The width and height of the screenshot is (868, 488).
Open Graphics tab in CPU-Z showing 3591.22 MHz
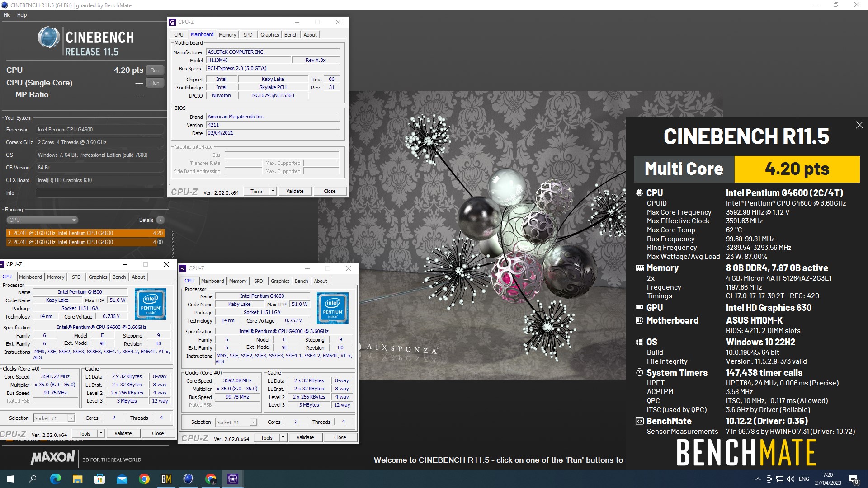click(98, 277)
